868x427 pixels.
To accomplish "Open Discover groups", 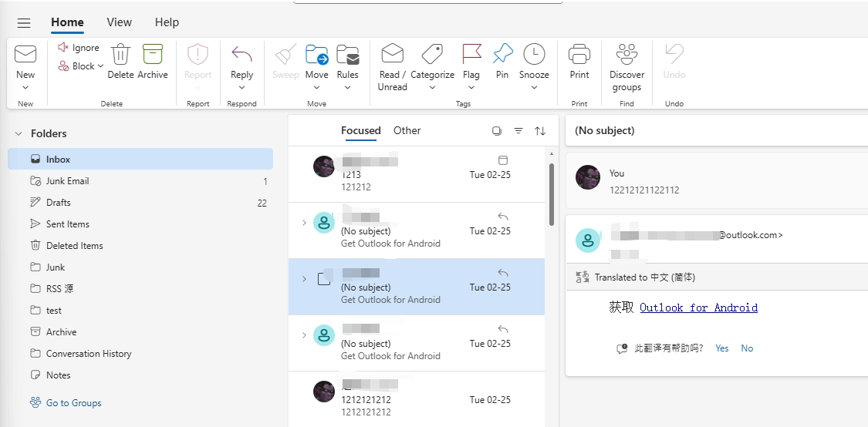I will (x=627, y=54).
